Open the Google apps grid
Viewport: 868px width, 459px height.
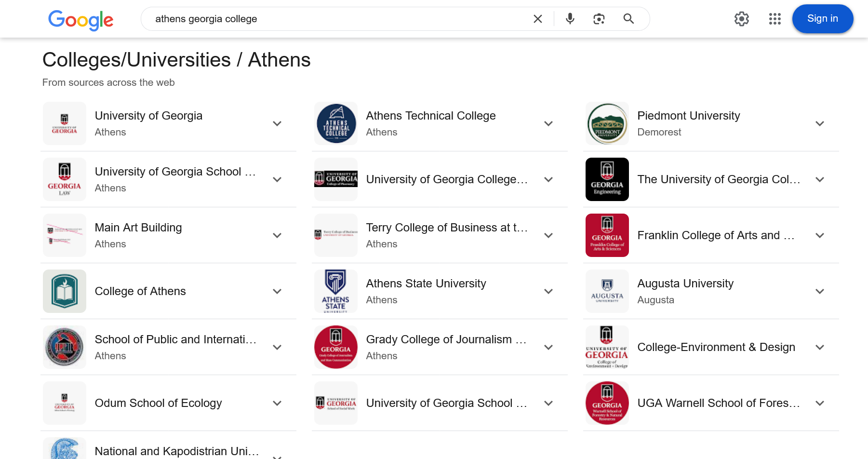tap(775, 19)
